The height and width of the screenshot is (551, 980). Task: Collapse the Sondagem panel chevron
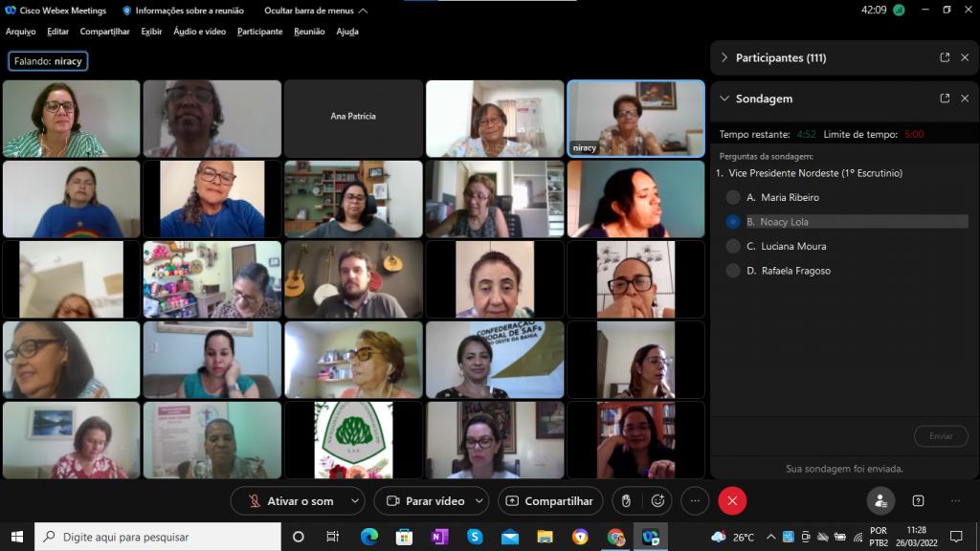coord(724,99)
